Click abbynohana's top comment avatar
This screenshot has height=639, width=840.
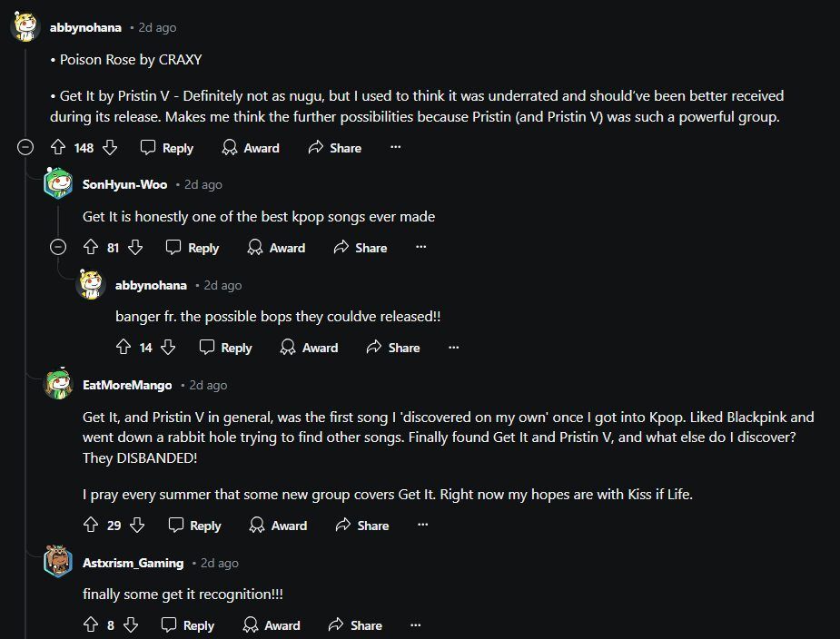[x=25, y=27]
